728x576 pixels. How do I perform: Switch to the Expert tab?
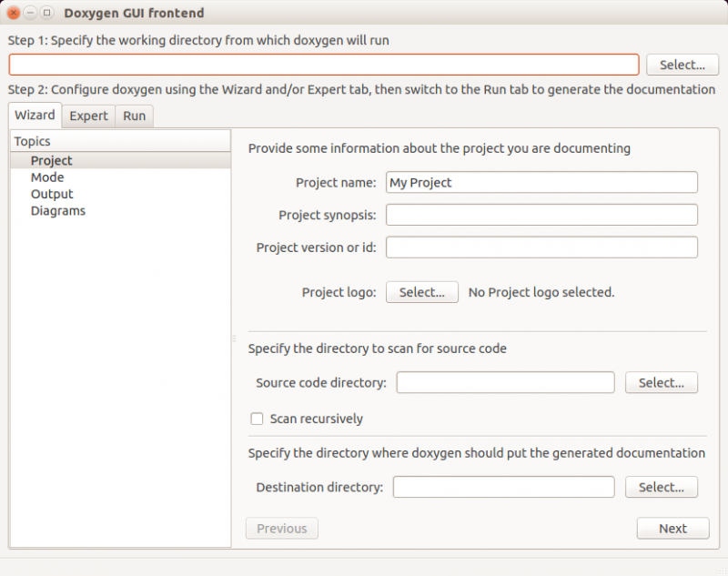[88, 116]
